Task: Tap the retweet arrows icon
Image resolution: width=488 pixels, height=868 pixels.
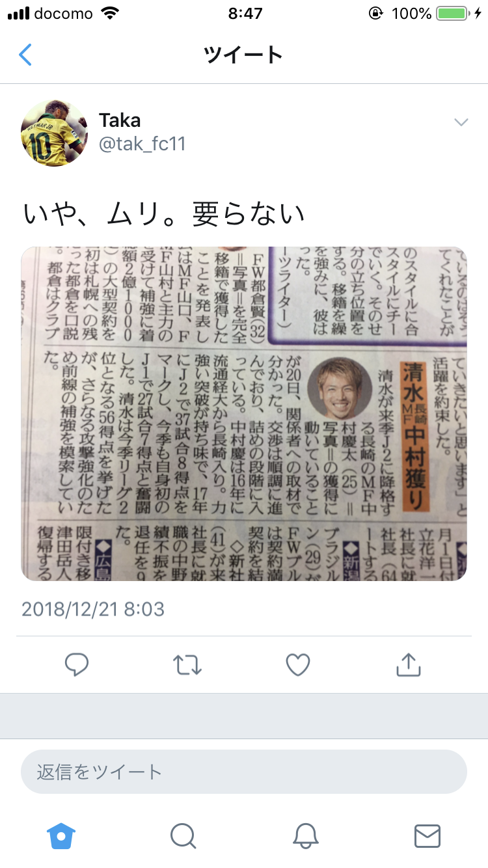Action: [187, 664]
